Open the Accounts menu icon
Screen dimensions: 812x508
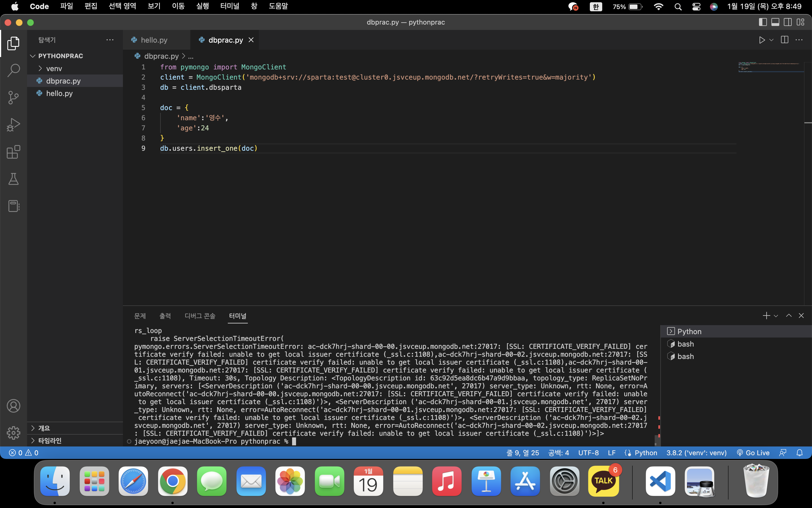(14, 406)
